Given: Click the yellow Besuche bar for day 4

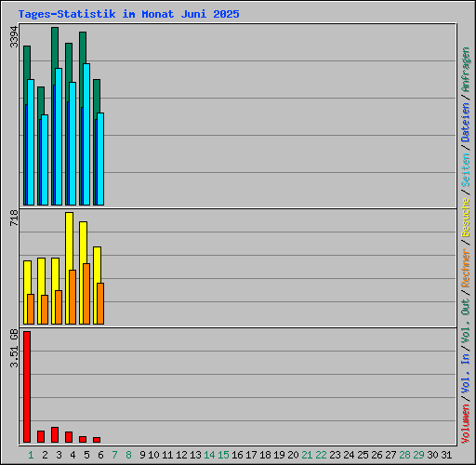Looking at the screenshot, I should (x=69, y=268).
